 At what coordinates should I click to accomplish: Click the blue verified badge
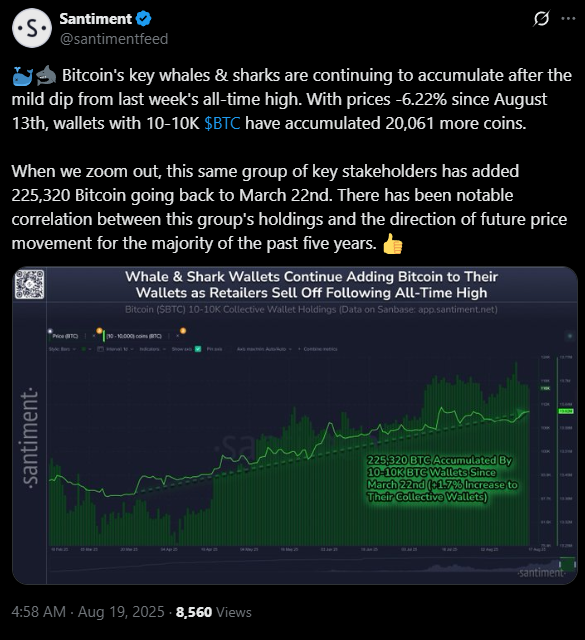[x=143, y=19]
